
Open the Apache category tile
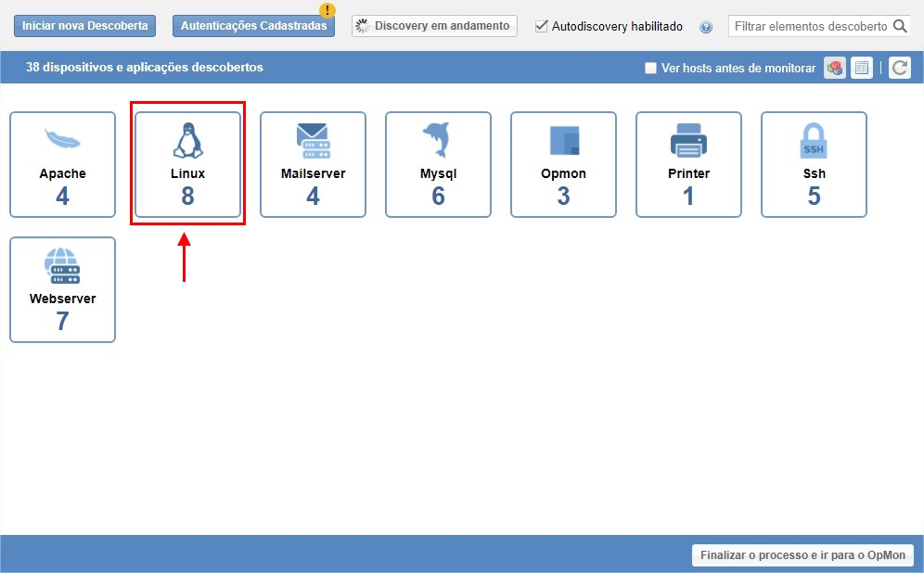tap(62, 165)
